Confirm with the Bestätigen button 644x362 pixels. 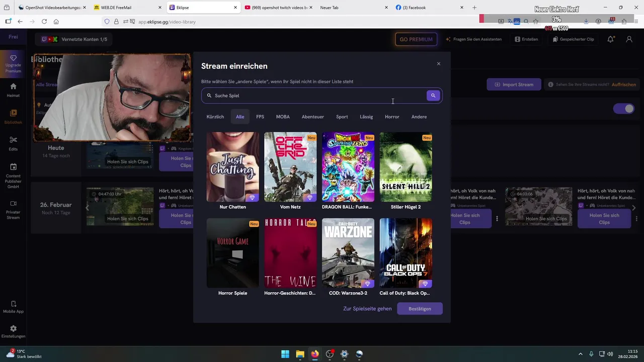coord(420,309)
